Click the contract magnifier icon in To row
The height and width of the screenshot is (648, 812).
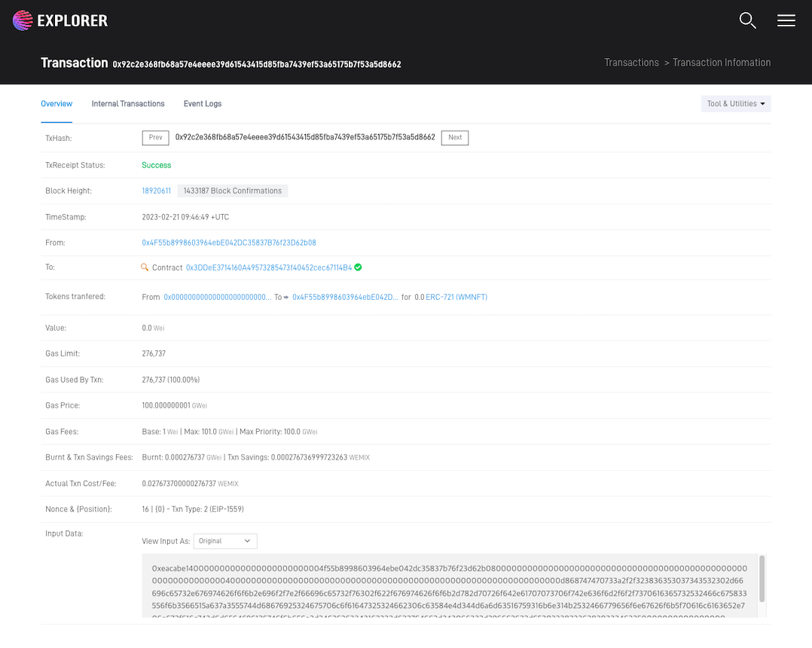pyautogui.click(x=145, y=267)
